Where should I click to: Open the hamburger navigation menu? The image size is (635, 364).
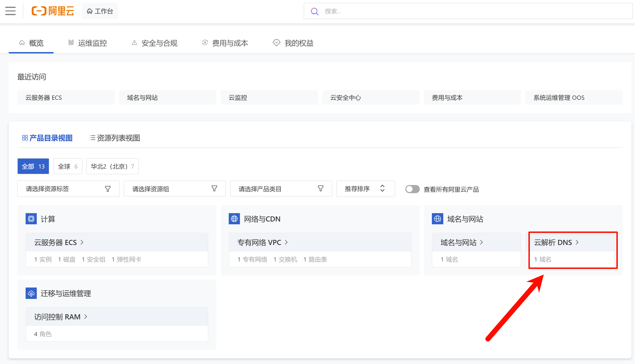[x=10, y=11]
